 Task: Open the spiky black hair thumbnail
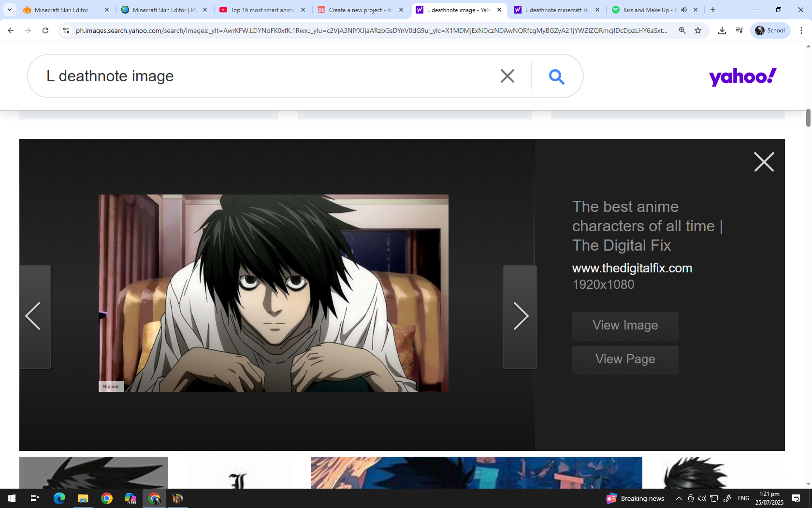[x=94, y=473]
